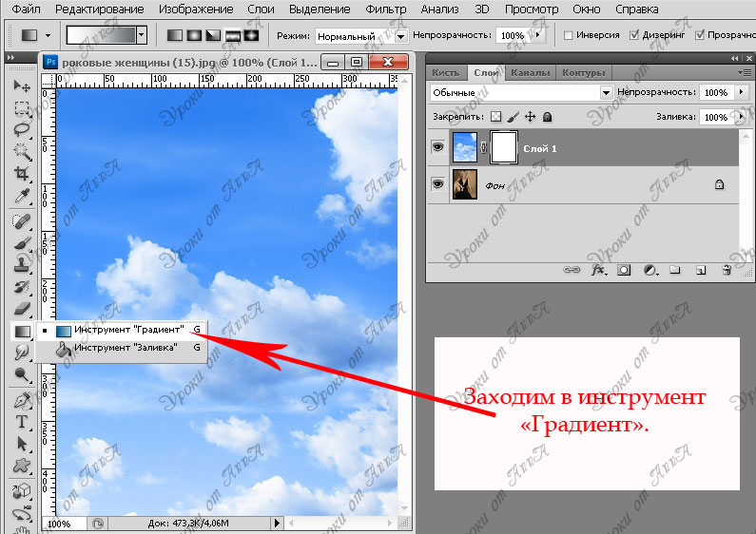Delete the layer with trash icon
Screen dimensions: 756x534
point(727,270)
